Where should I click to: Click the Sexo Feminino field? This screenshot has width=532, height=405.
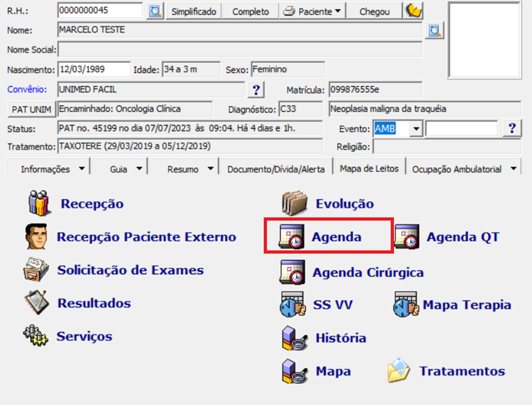point(288,69)
